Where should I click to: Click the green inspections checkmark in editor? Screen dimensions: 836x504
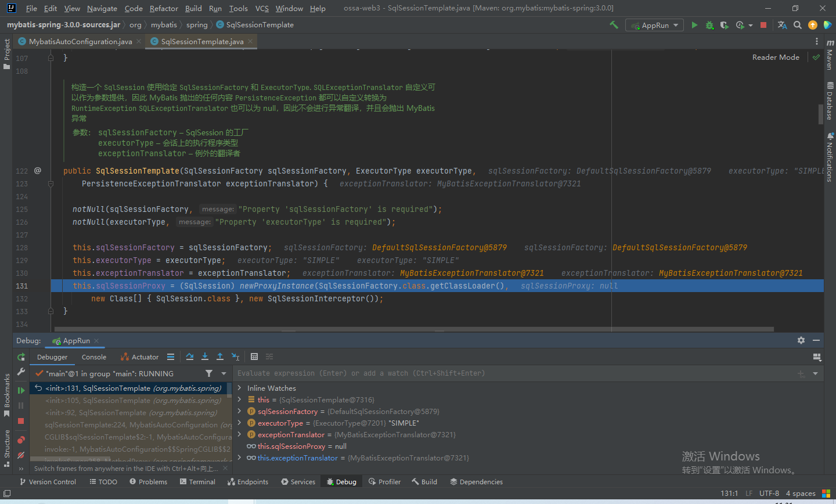coord(816,57)
